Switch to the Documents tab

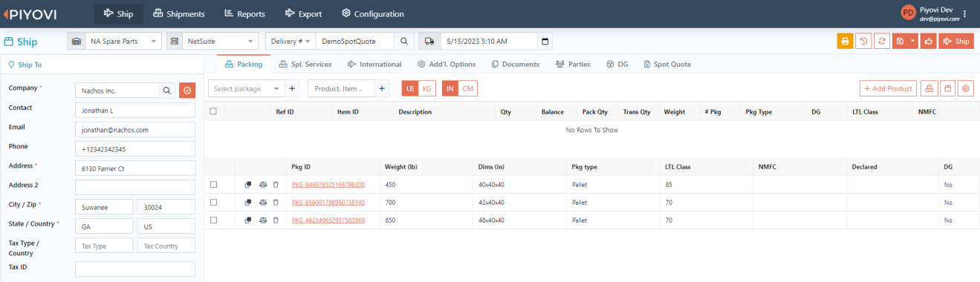pyautogui.click(x=515, y=64)
